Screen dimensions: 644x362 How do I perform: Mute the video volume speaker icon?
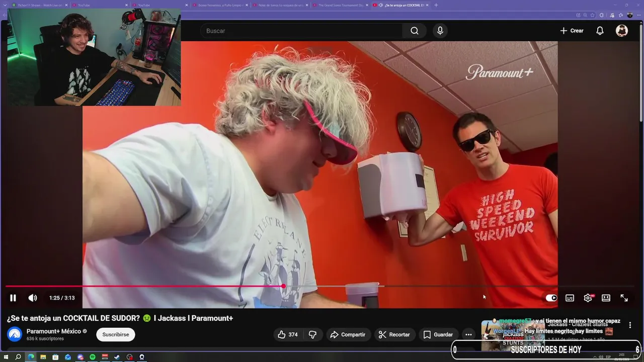[33, 298]
